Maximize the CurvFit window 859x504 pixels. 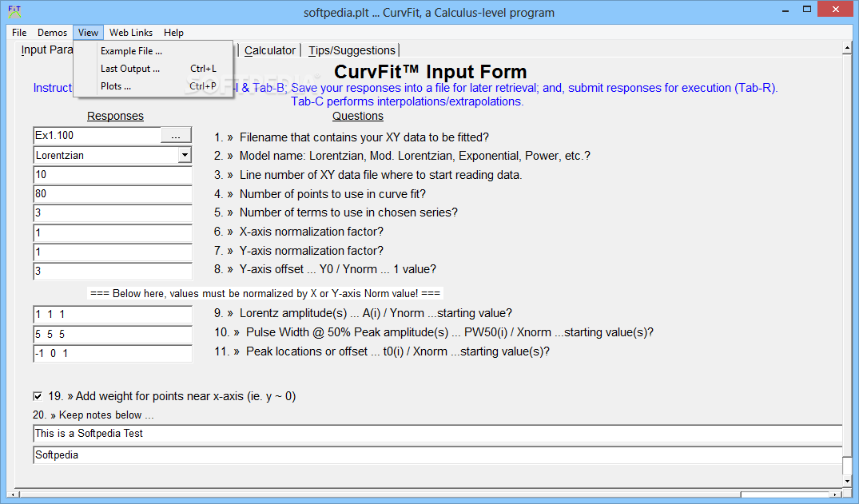click(807, 10)
